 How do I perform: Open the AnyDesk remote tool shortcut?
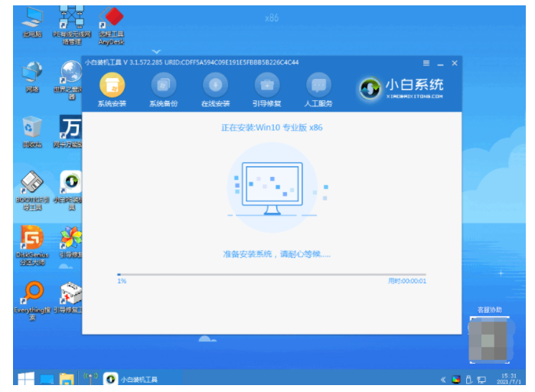click(111, 27)
